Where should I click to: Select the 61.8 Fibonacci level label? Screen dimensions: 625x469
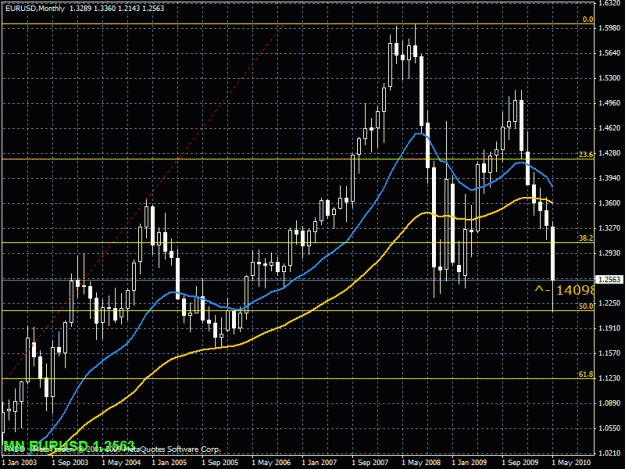[586, 374]
